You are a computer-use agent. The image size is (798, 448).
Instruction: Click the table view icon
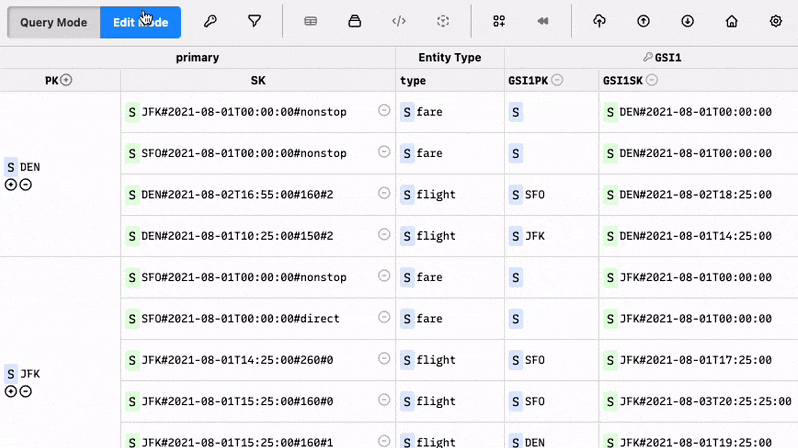click(310, 21)
